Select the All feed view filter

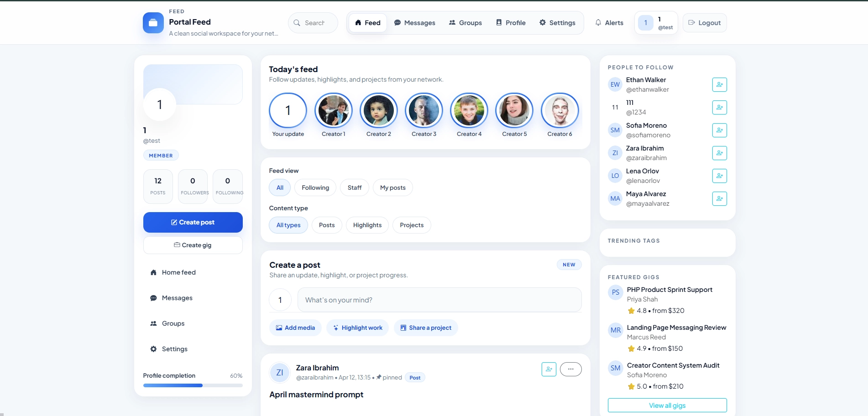[x=280, y=187]
